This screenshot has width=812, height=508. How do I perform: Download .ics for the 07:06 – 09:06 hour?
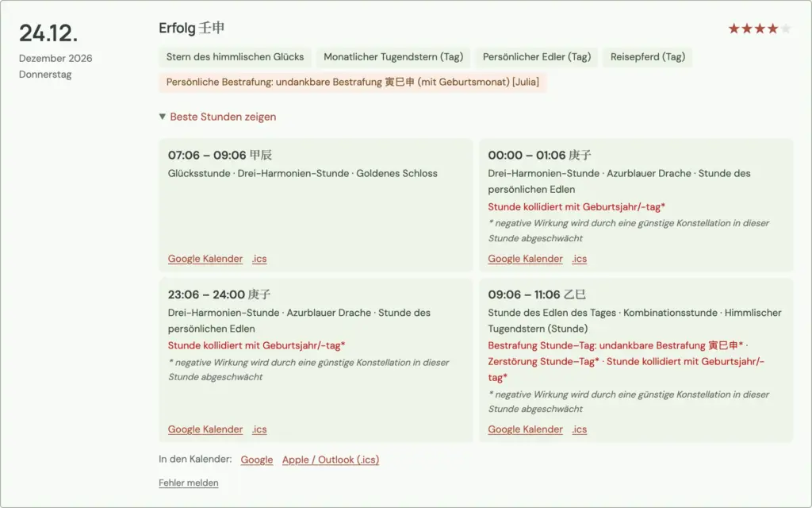point(259,259)
